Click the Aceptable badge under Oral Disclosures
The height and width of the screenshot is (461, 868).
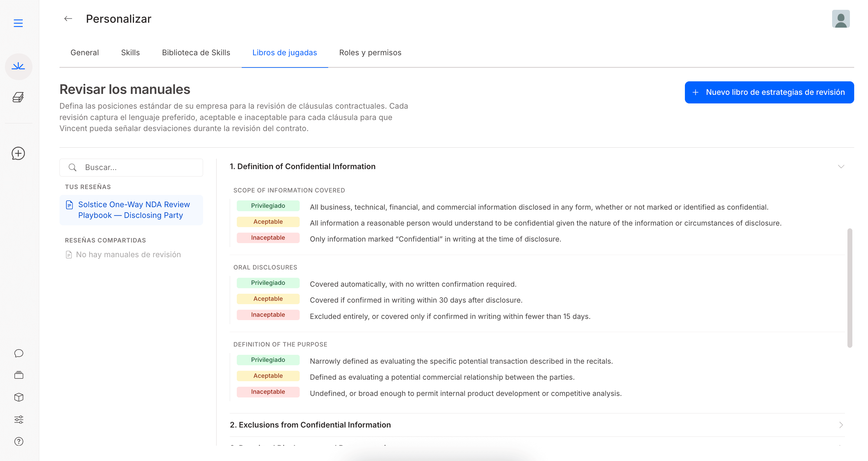pos(268,299)
